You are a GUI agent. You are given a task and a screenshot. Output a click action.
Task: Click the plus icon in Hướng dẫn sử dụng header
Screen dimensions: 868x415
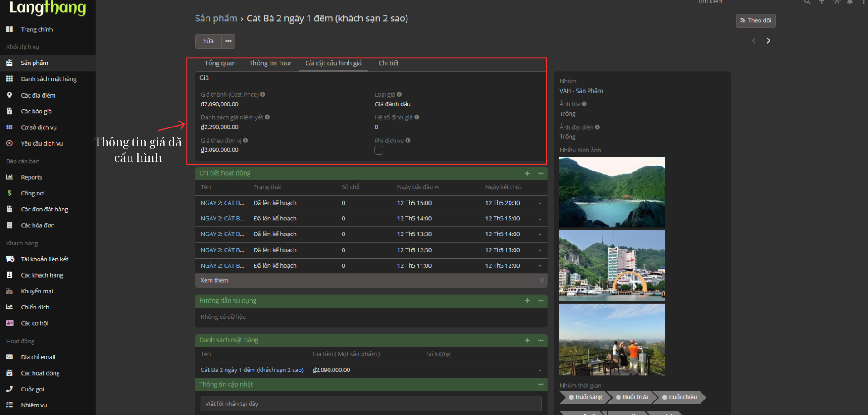point(527,301)
